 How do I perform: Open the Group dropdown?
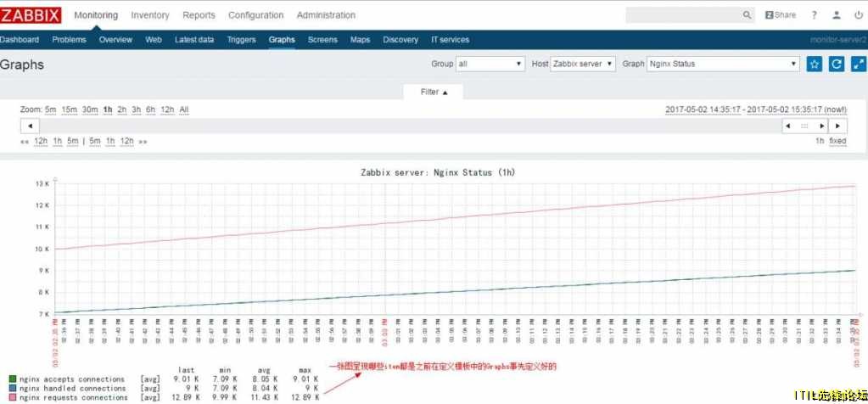pos(490,64)
